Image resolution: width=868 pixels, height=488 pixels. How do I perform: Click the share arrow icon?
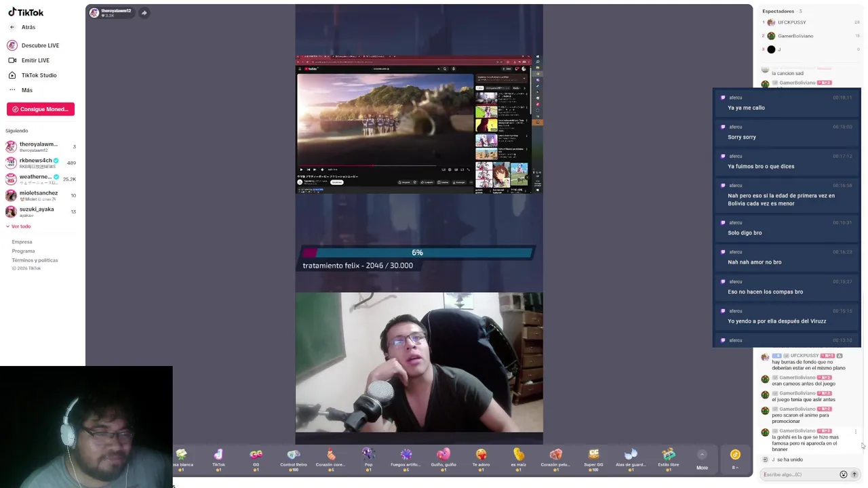point(144,12)
